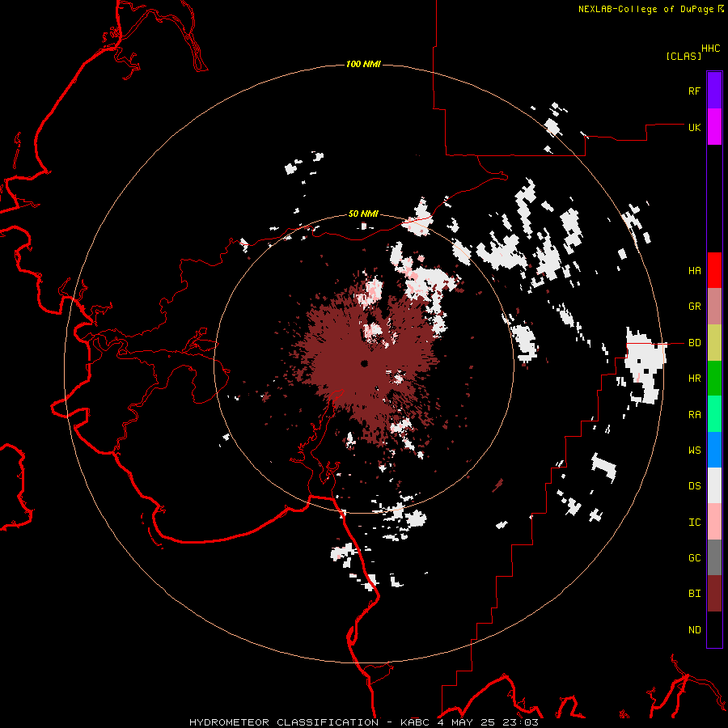Click the IC legend label
Image resolution: width=728 pixels, height=728 pixels.
point(694,523)
